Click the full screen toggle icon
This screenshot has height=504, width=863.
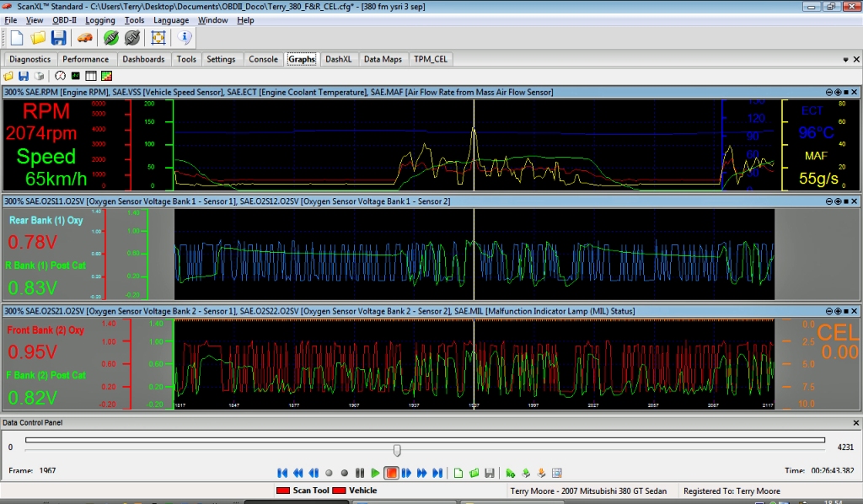click(x=158, y=38)
